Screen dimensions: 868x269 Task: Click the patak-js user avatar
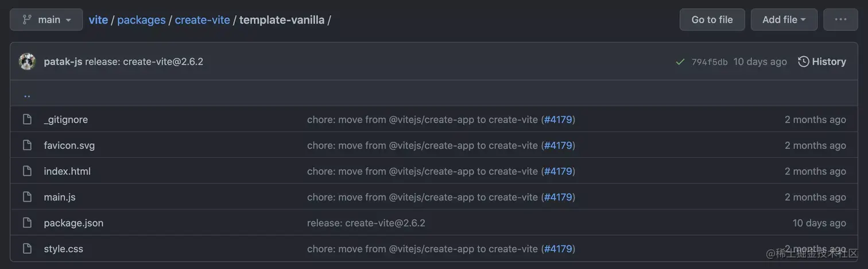[27, 62]
